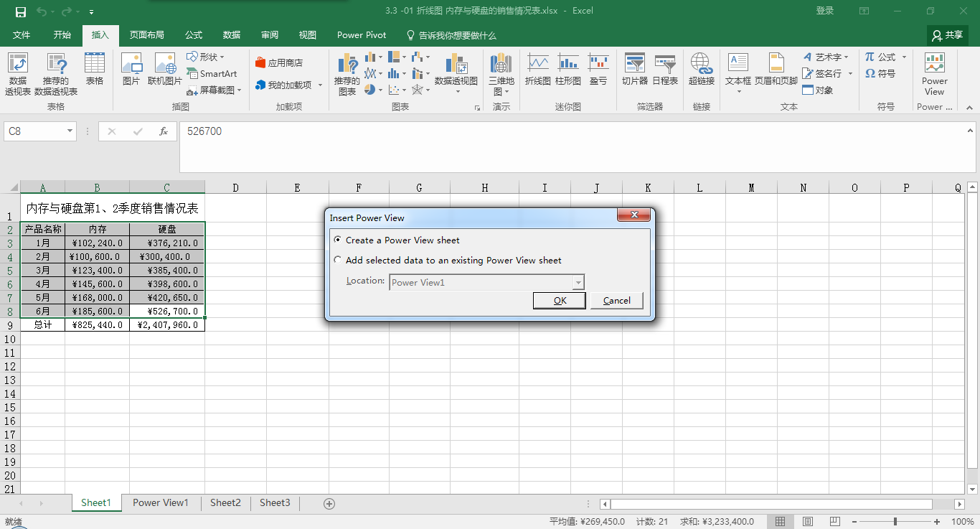Screen dimensions: 980x529
Task: Click the 共享 share button
Action: click(x=947, y=35)
